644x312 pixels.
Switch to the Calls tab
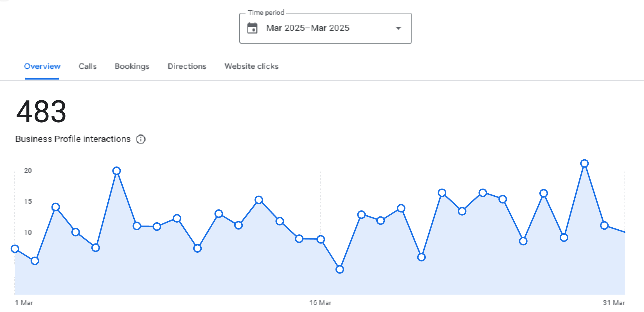[87, 66]
